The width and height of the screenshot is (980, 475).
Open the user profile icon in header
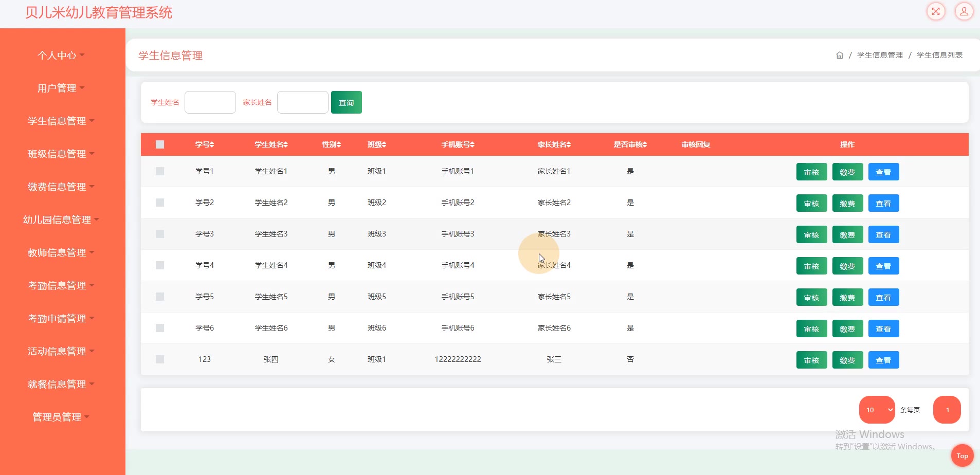964,11
